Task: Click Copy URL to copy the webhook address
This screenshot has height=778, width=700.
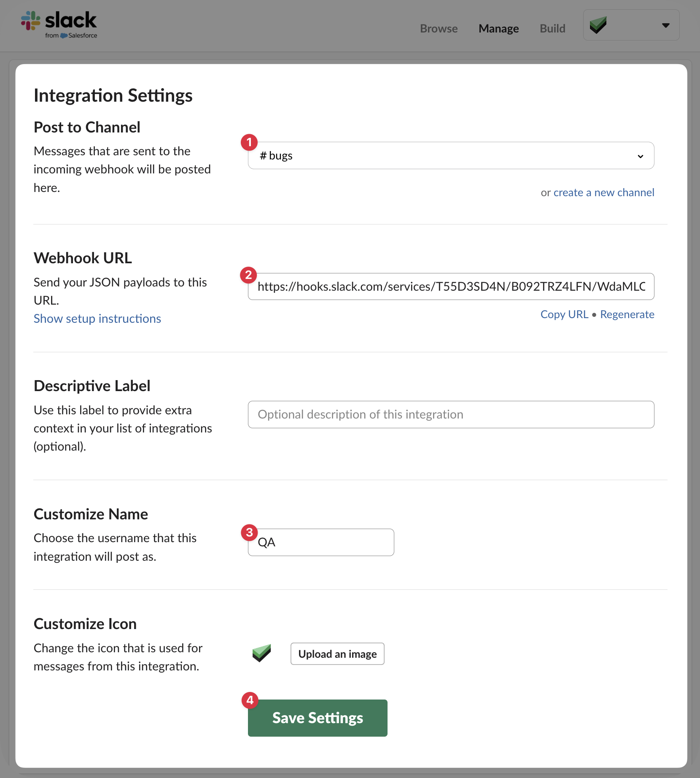Action: click(x=564, y=314)
